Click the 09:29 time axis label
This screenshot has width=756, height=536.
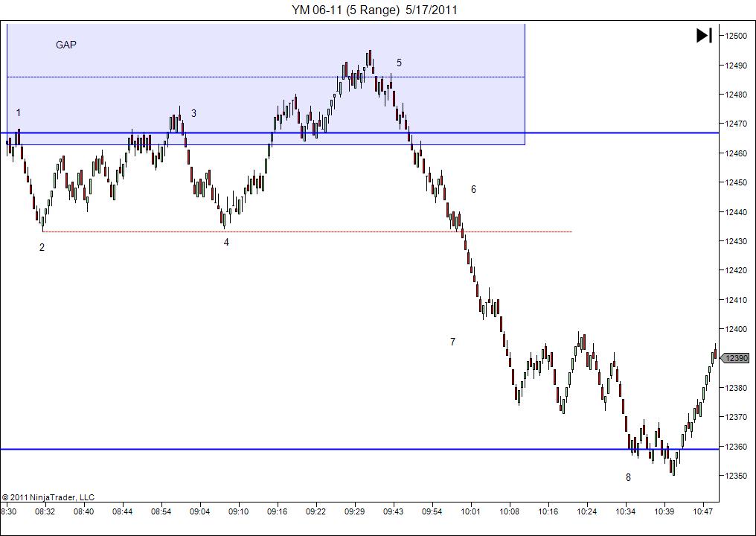[x=355, y=511]
